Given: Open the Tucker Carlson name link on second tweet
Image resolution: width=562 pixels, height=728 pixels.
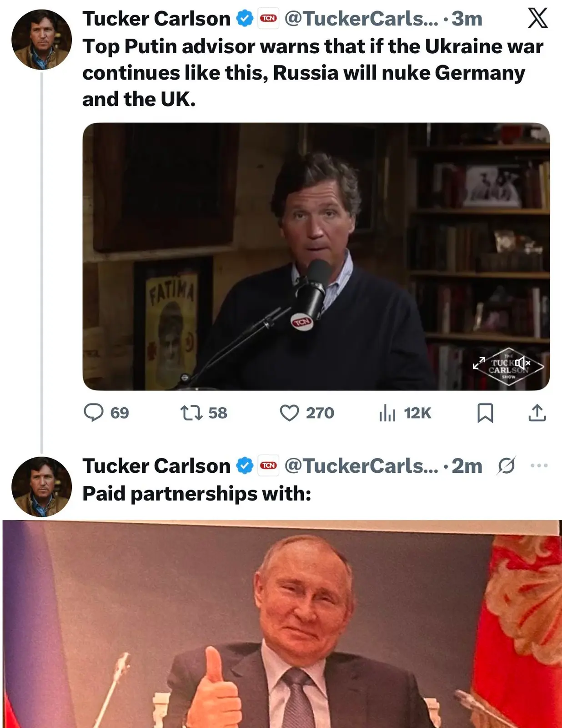Looking at the screenshot, I should pyautogui.click(x=156, y=465).
